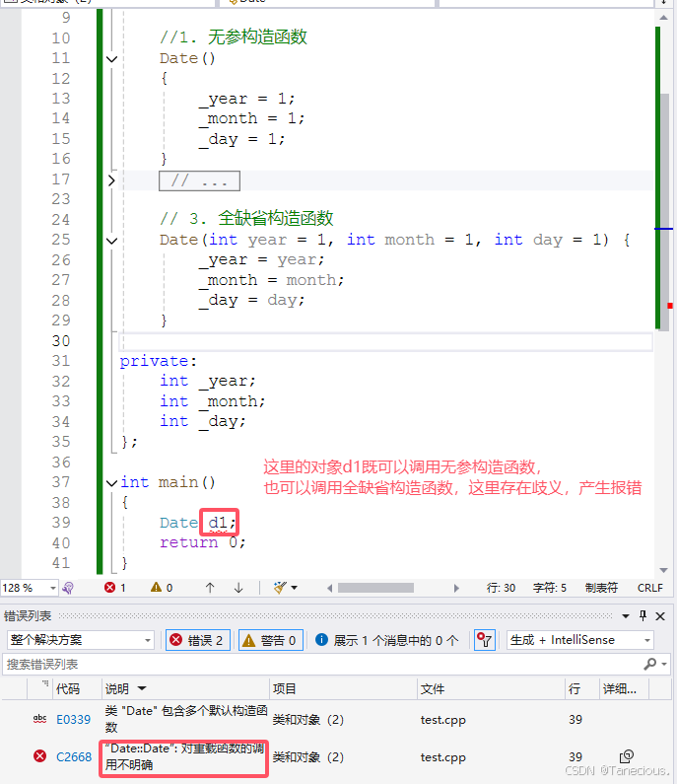This screenshot has height=784, width=677.
Task: Click the editor horizontal scrollbar thumb
Action: [x=375, y=588]
